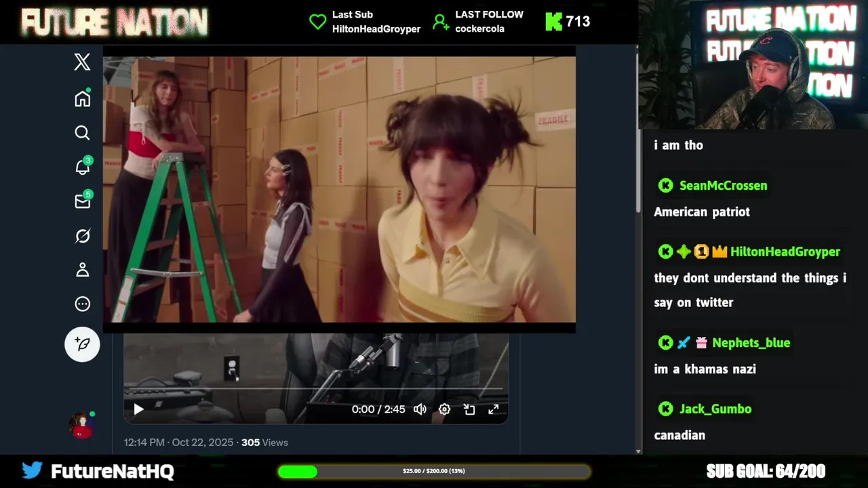Click Kick badge next to Jack_Gumbo
The height and width of the screenshot is (488, 868).
tap(666, 409)
